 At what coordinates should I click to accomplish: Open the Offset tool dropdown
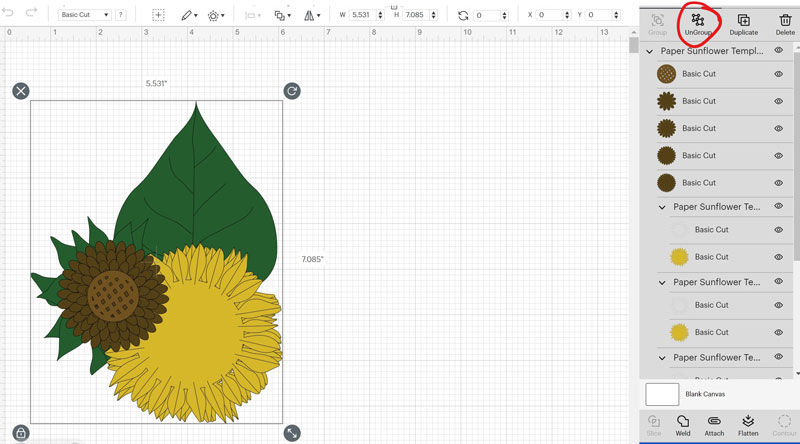(x=216, y=15)
